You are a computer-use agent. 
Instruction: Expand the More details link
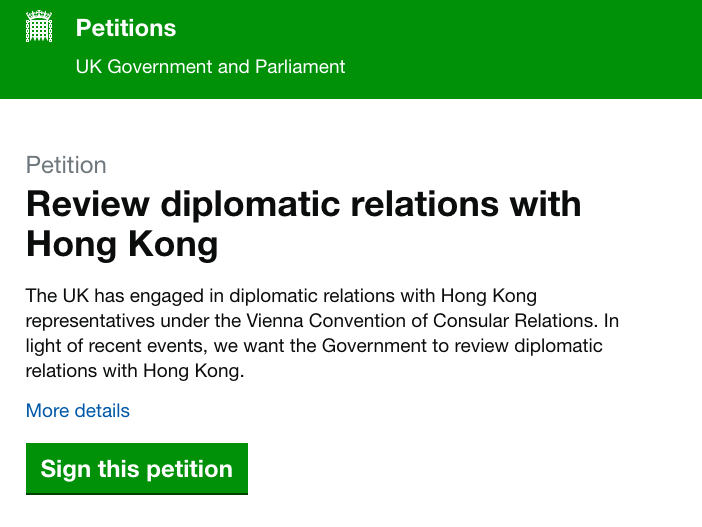pos(78,411)
